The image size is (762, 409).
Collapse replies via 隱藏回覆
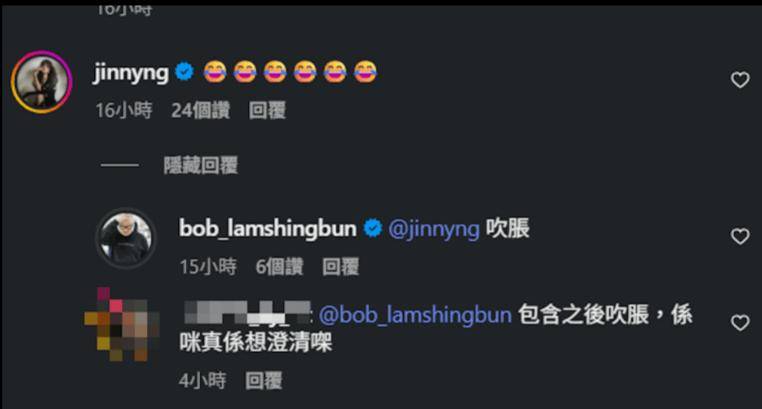pos(201,165)
